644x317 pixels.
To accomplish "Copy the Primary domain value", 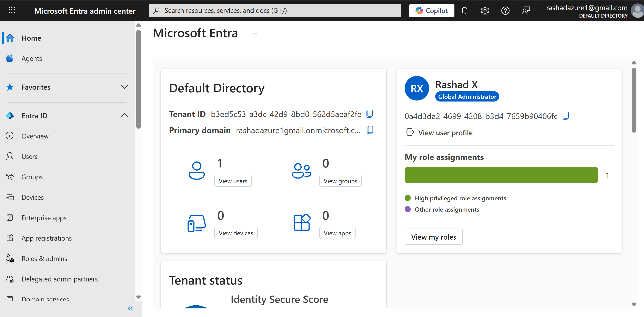I will (370, 130).
